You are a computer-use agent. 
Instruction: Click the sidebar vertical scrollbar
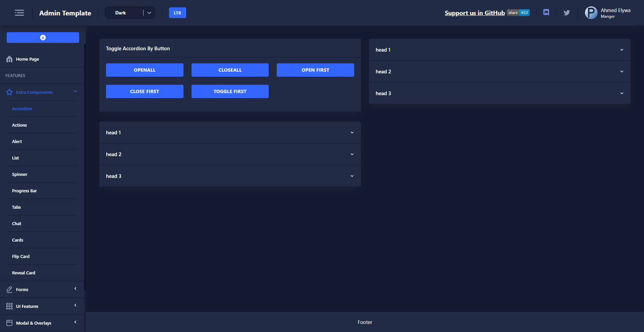85,168
